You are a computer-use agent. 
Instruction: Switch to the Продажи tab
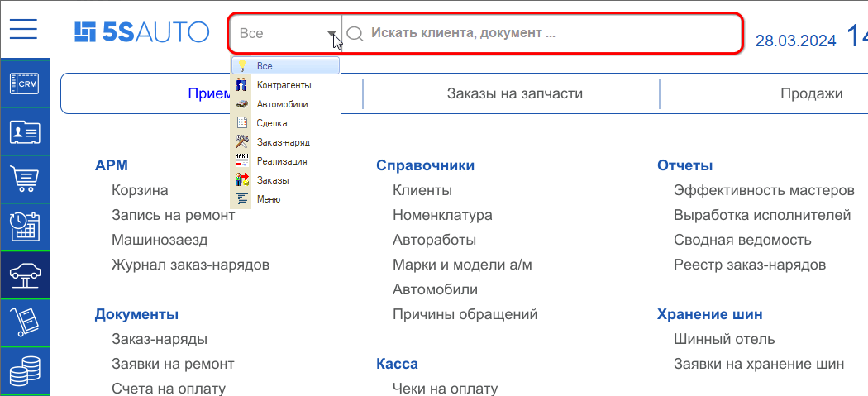[x=812, y=93]
